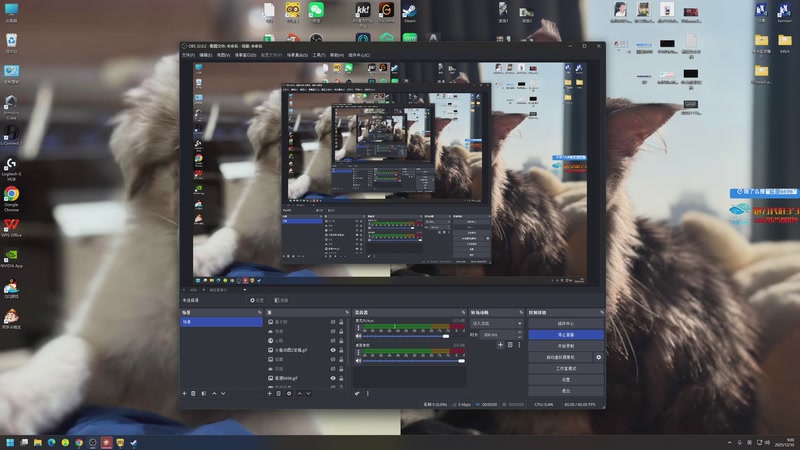Open File Explorer from the taskbar
The image size is (800, 450).
(x=38, y=442)
